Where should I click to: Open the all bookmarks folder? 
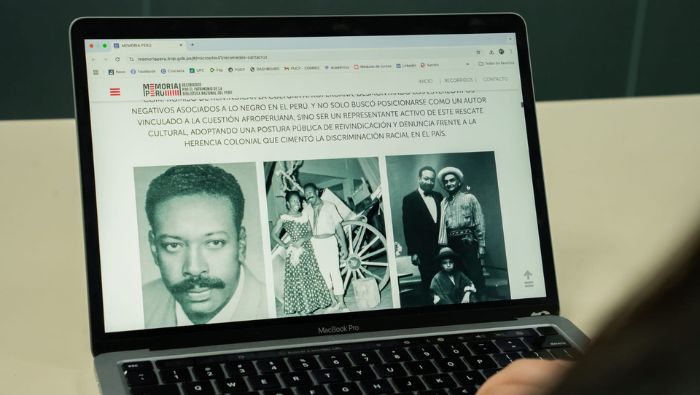[x=496, y=63]
